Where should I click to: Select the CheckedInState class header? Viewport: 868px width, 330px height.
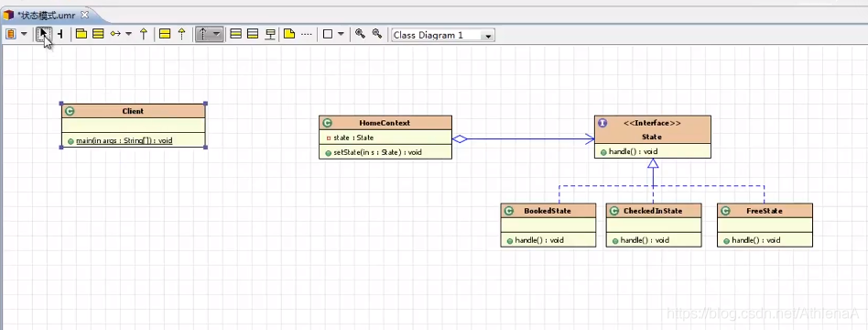pyautogui.click(x=653, y=211)
